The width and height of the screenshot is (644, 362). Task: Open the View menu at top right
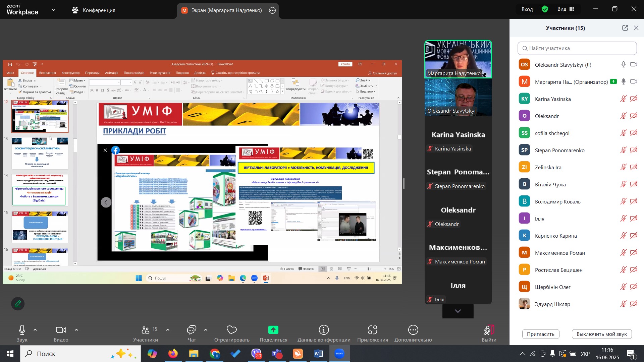pyautogui.click(x=566, y=9)
